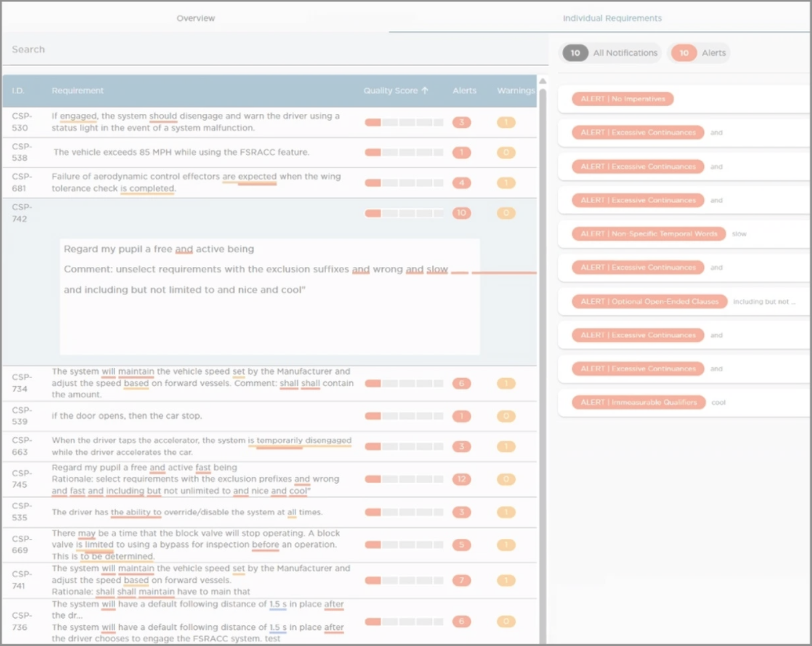Select requirement row CSP-681
This screenshot has width=812, height=646.
269,182
